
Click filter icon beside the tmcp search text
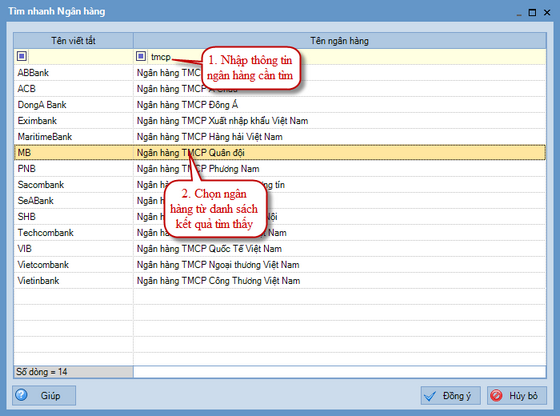[141, 56]
